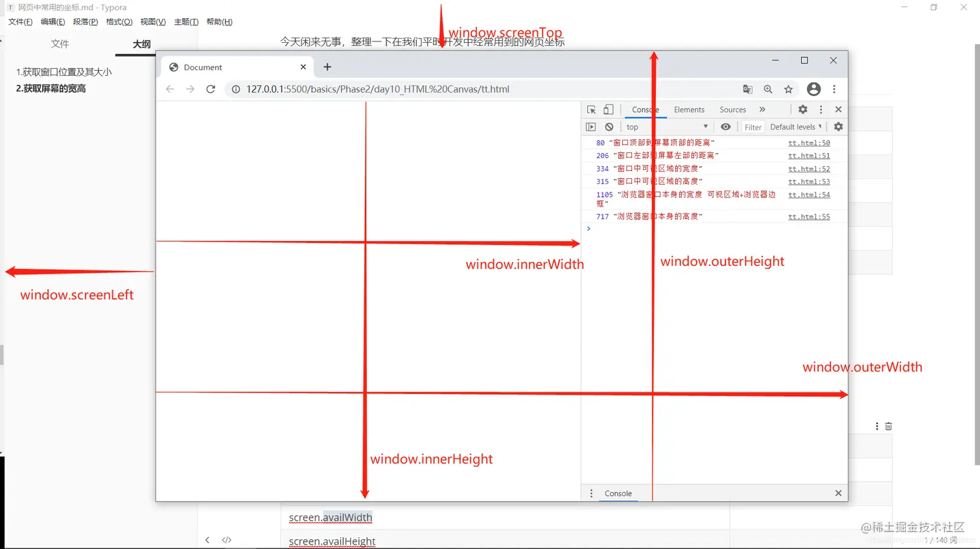Activate the inspect element picker
980x549 pixels.
(x=591, y=110)
